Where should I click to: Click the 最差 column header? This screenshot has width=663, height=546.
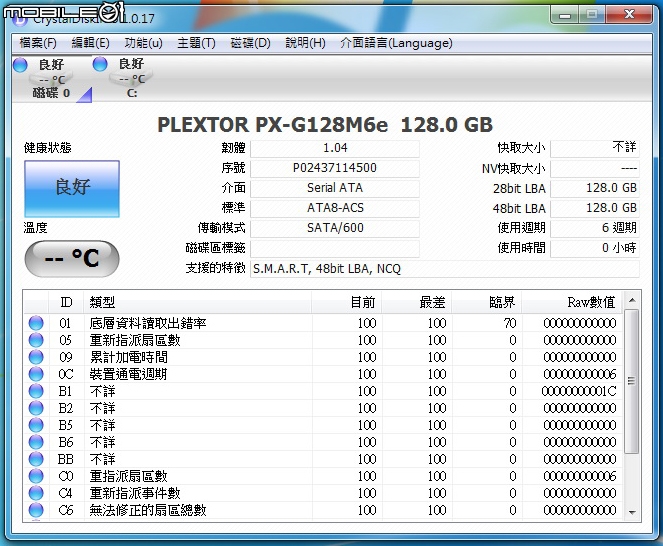pyautogui.click(x=416, y=302)
